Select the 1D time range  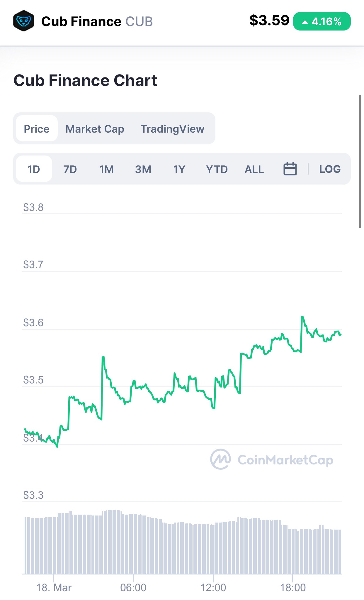point(34,169)
